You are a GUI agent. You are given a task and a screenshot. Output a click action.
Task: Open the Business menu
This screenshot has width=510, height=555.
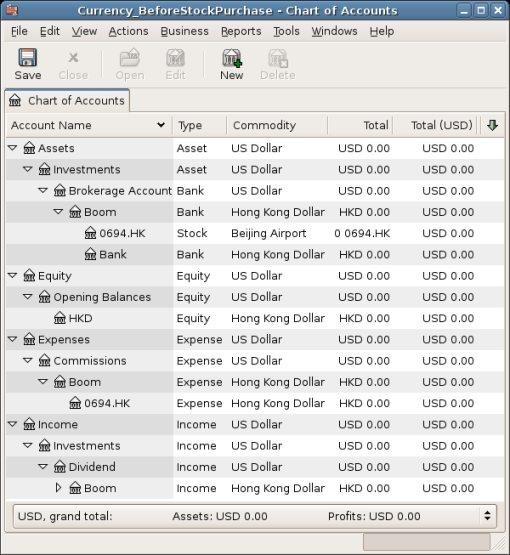(184, 32)
